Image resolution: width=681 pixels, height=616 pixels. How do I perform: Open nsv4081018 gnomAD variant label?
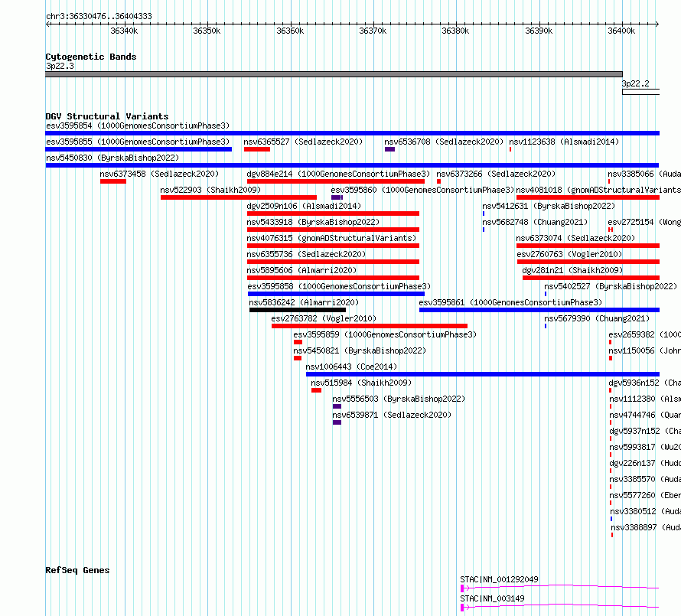pos(598,191)
